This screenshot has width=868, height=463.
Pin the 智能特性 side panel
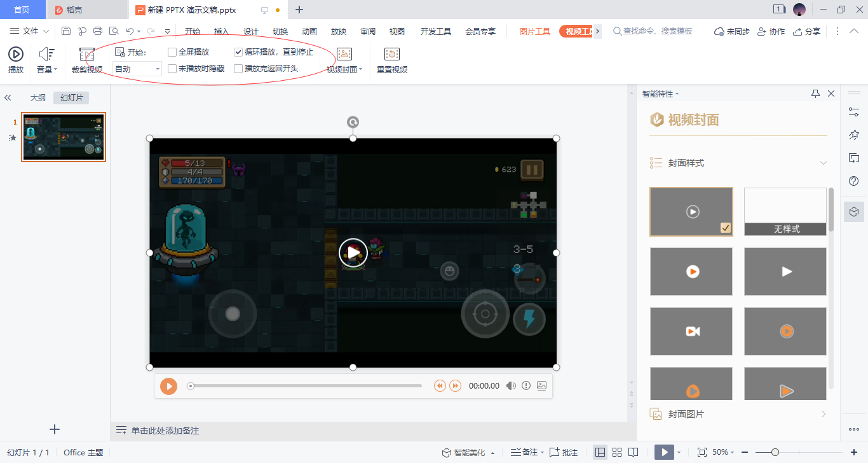[x=816, y=93]
